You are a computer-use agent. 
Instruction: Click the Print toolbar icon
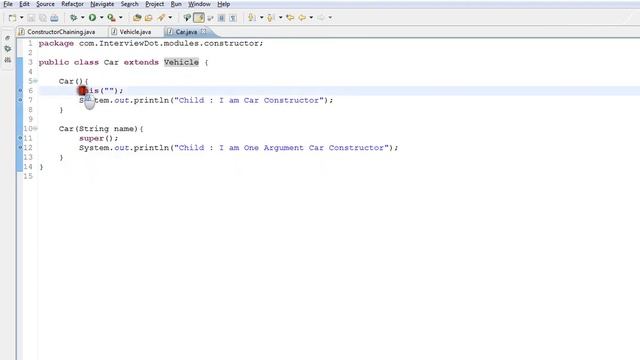pyautogui.click(x=54, y=18)
